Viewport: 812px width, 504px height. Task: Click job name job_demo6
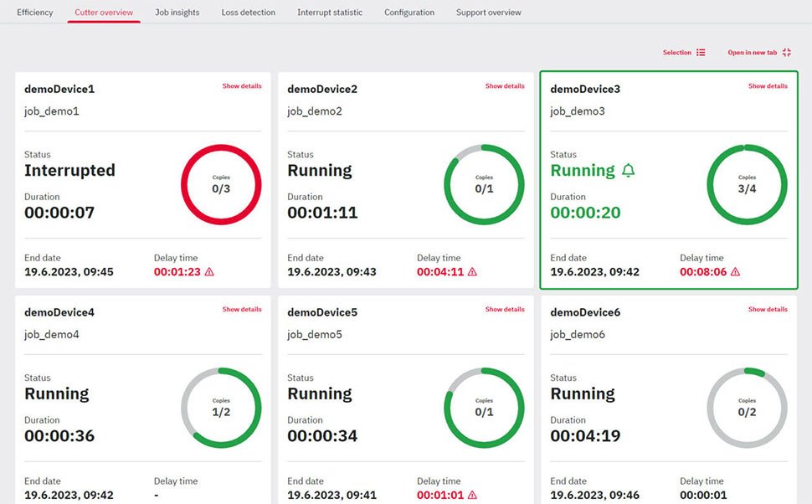[x=578, y=335]
